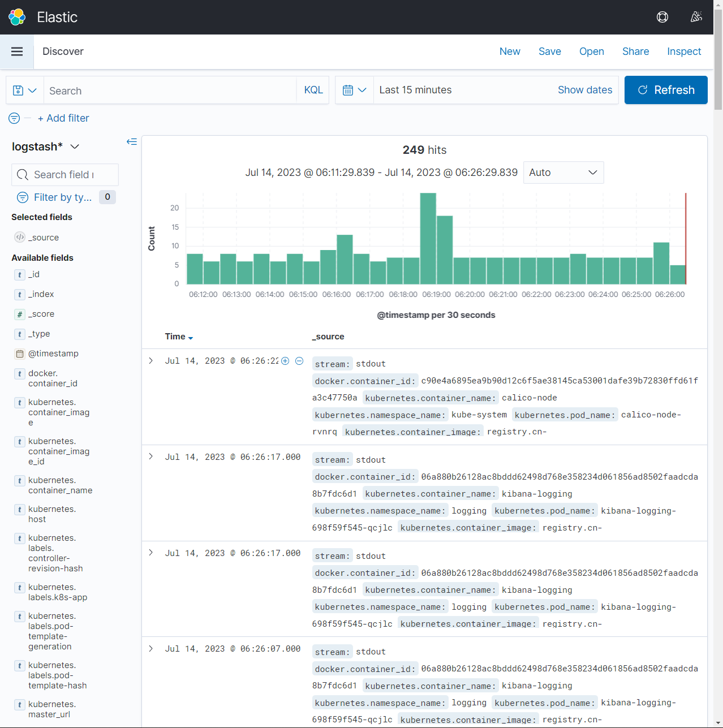Toggle the KQL query language switch

pos(313,91)
